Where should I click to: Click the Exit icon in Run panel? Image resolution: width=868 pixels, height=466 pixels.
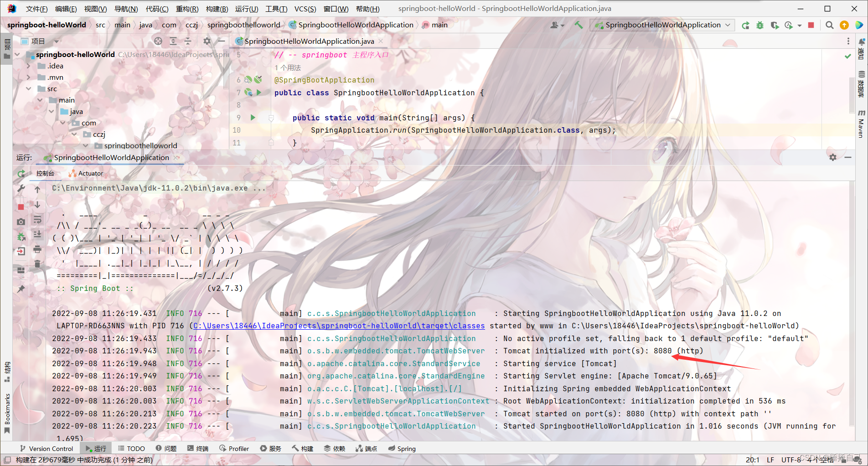tap(21, 251)
